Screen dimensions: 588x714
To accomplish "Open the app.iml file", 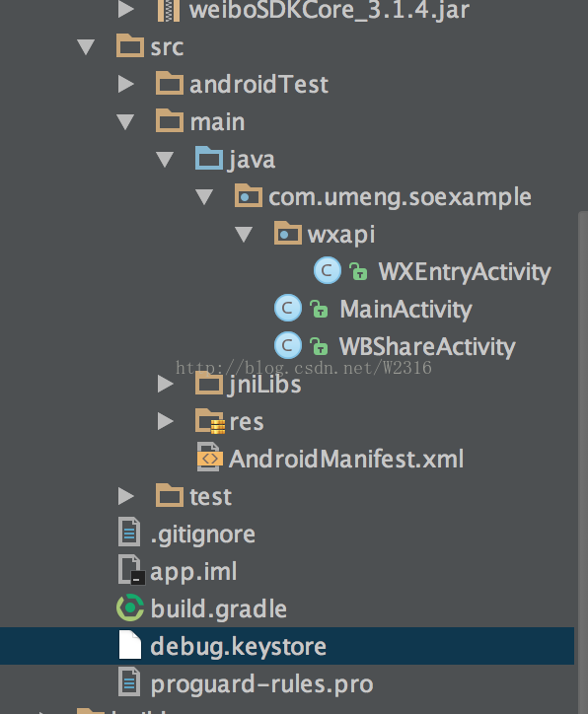I will click(x=193, y=572).
